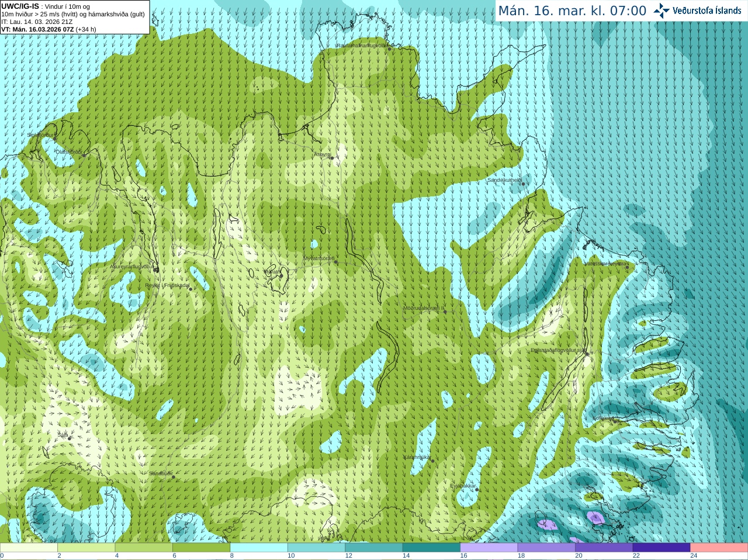Click the legend tick label 8

232,556
